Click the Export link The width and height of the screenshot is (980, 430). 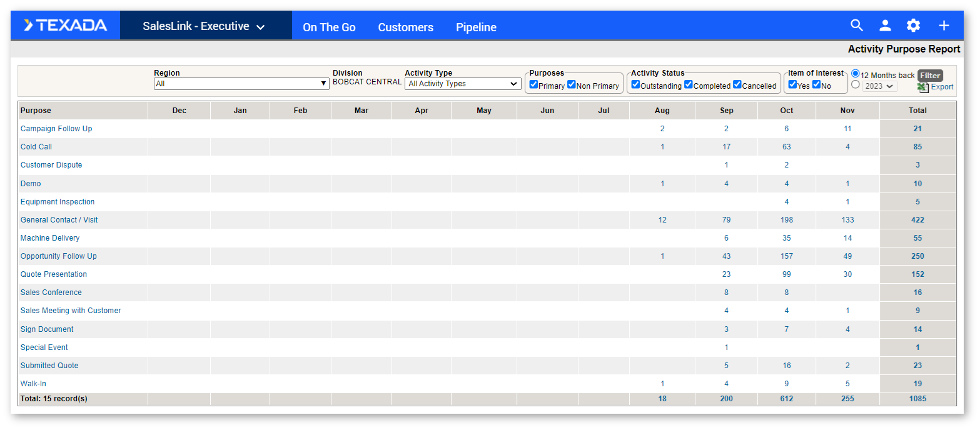(x=941, y=87)
